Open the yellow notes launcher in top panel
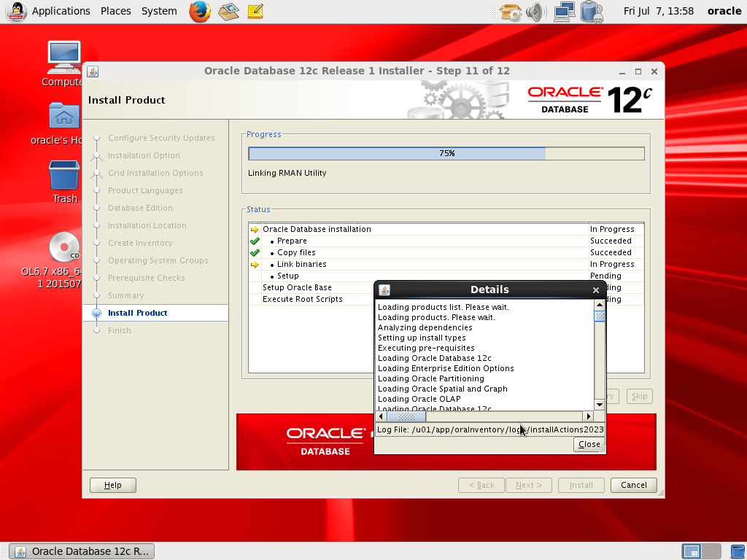The width and height of the screenshot is (747, 560). [255, 12]
